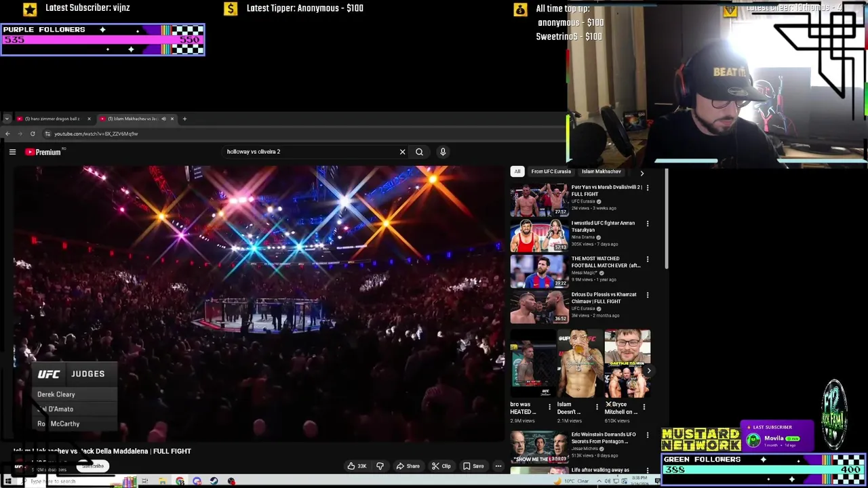The height and width of the screenshot is (488, 868).
Task: Start voice search with the microphone icon
Action: click(443, 152)
